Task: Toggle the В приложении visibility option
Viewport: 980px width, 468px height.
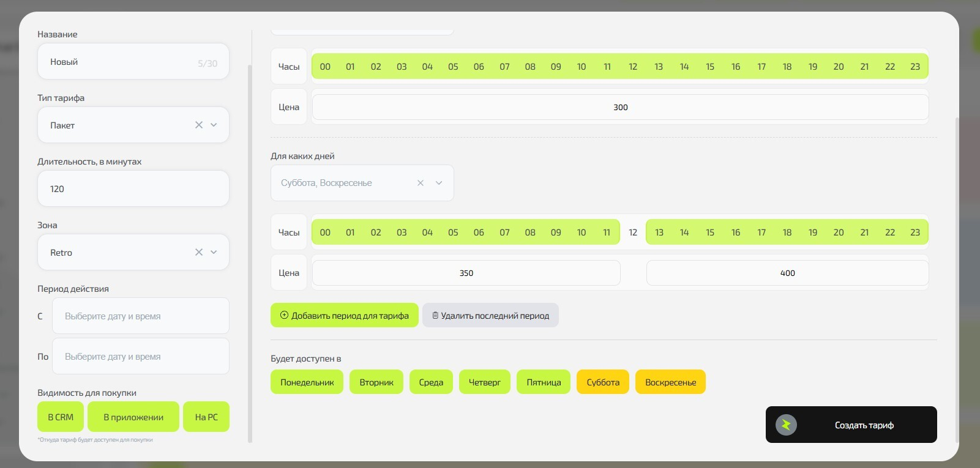Action: click(133, 417)
